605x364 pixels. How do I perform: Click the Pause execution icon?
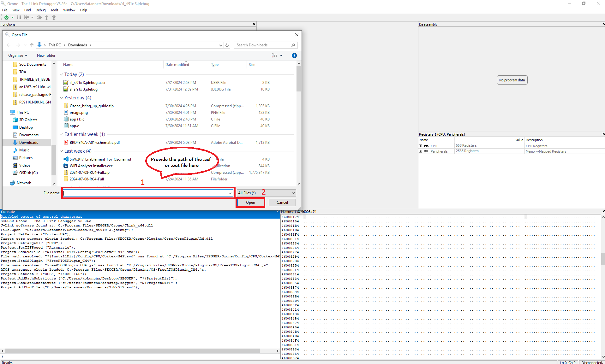[x=19, y=17]
